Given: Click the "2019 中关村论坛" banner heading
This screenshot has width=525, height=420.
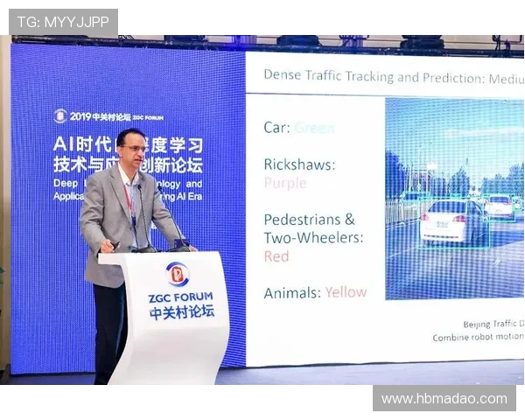Looking at the screenshot, I should coord(100,117).
